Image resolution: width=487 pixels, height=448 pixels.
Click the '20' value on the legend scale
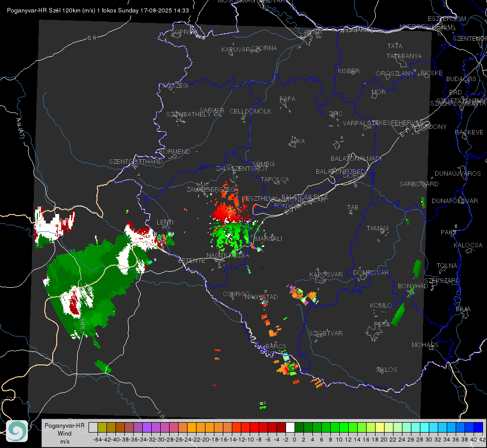(384, 440)
